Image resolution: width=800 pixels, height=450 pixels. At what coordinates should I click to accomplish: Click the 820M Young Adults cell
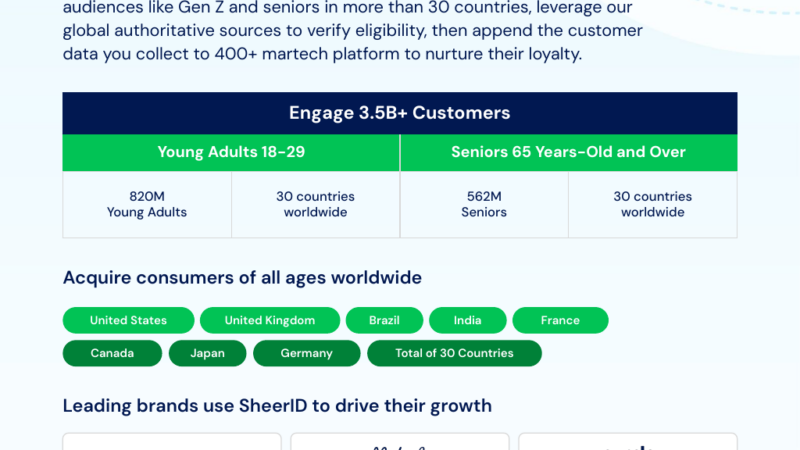click(x=147, y=204)
